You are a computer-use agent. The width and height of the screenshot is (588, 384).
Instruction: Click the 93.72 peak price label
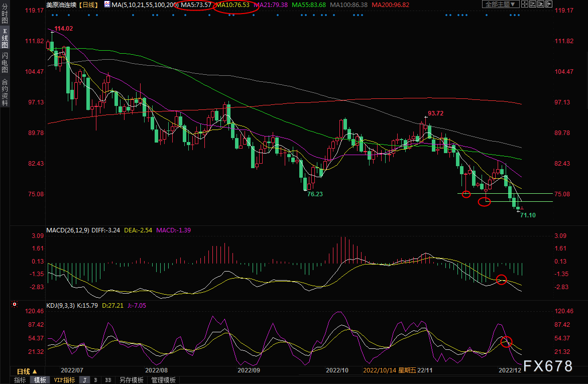[x=436, y=113]
